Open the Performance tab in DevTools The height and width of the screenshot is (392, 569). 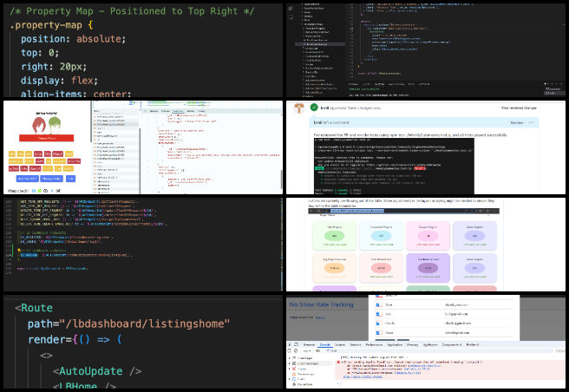[374, 344]
